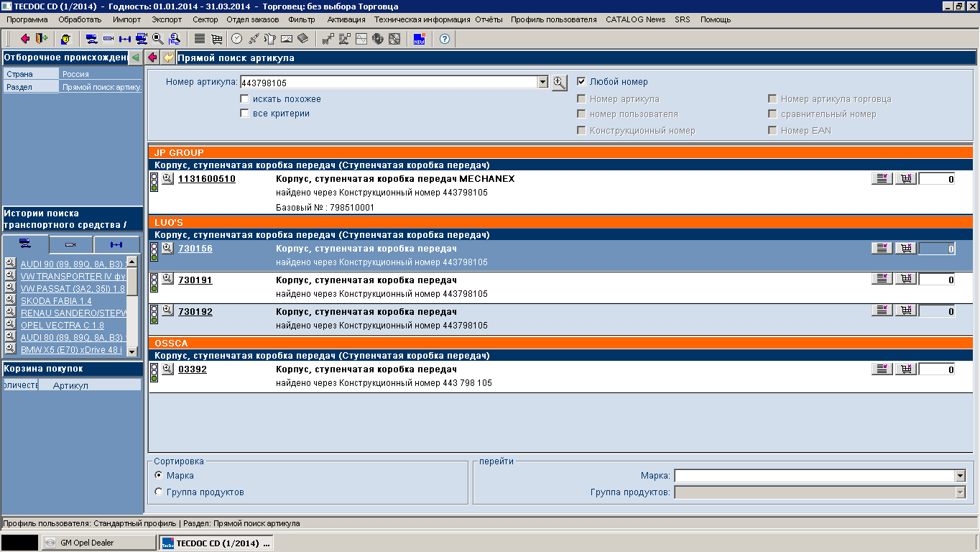Open article link 03392
Viewport: 980px width, 552px height.
[193, 369]
